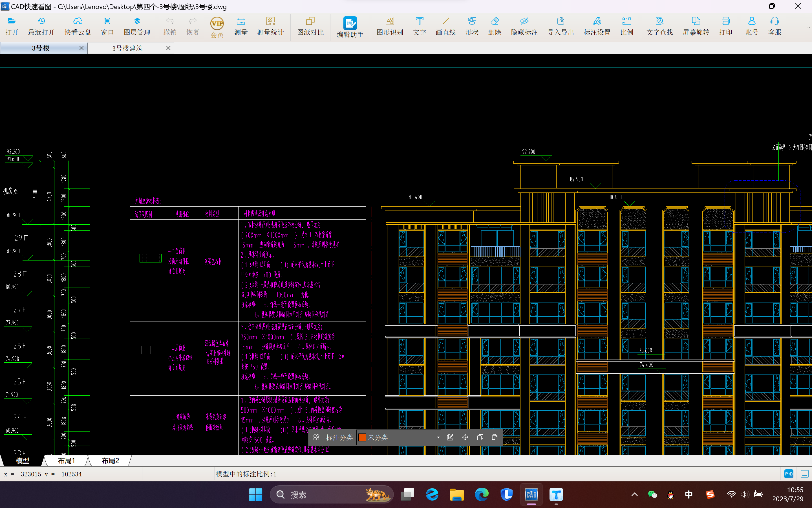
Task: Switch to the 布局2 layout tab
Action: pyautogui.click(x=110, y=461)
